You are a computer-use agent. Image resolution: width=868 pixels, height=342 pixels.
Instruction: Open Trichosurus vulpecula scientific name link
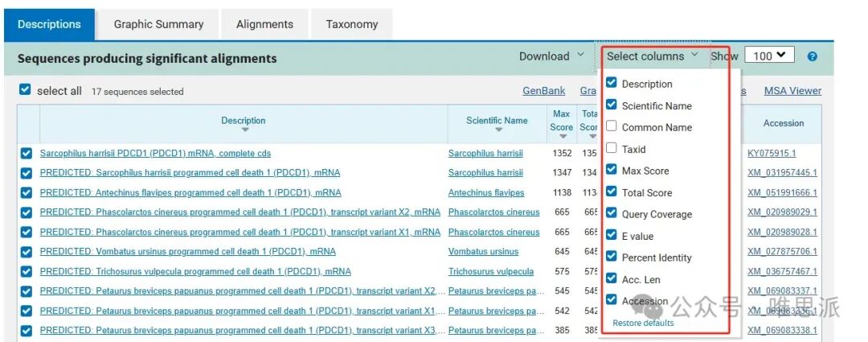tap(491, 272)
